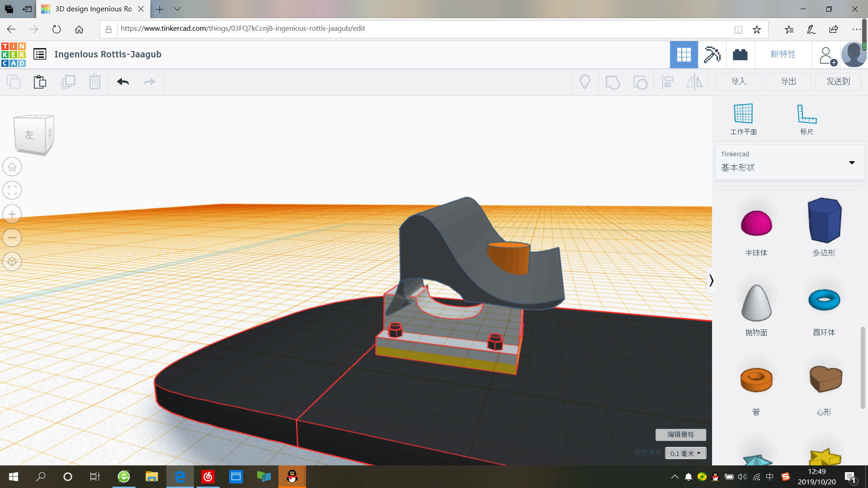Open the designs list icon
This screenshot has height=488, width=868.
[40, 54]
